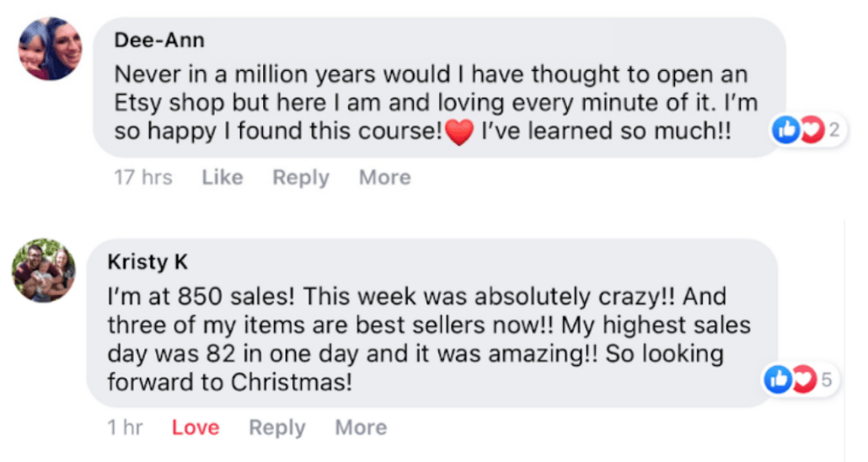This screenshot has width=868, height=462.
Task: Open Kristy K's profile picture
Action: click(x=44, y=270)
